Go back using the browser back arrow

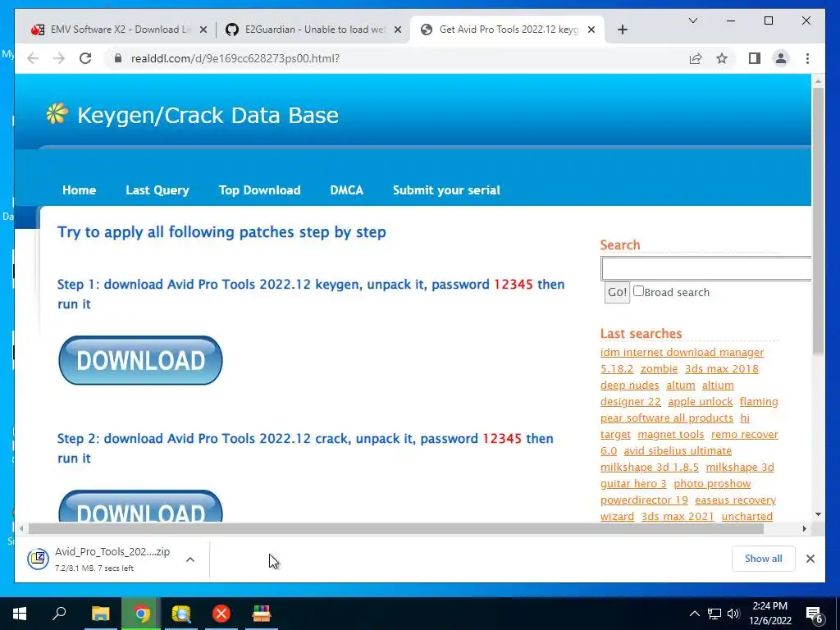click(33, 58)
